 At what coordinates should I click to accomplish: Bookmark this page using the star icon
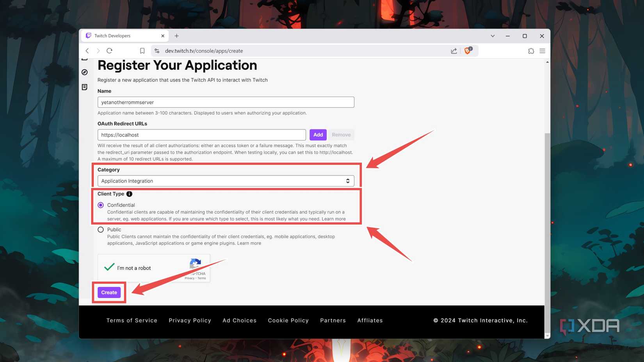[142, 51]
